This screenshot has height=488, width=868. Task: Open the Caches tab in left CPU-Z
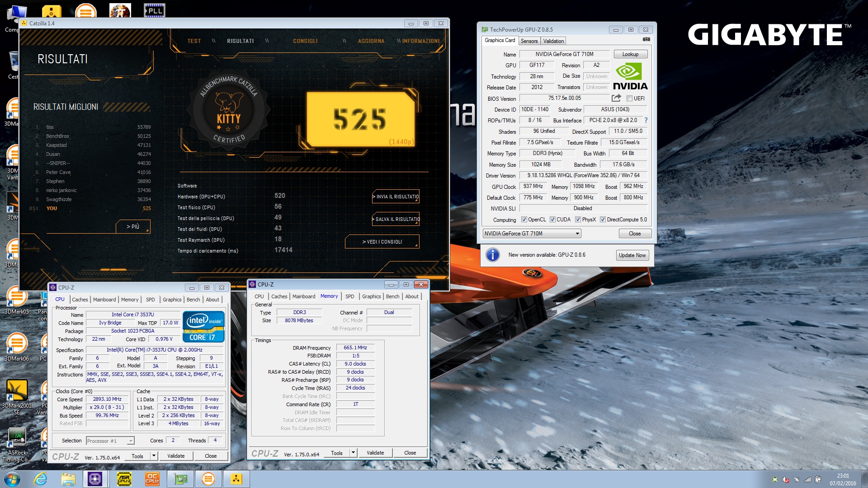(x=80, y=300)
